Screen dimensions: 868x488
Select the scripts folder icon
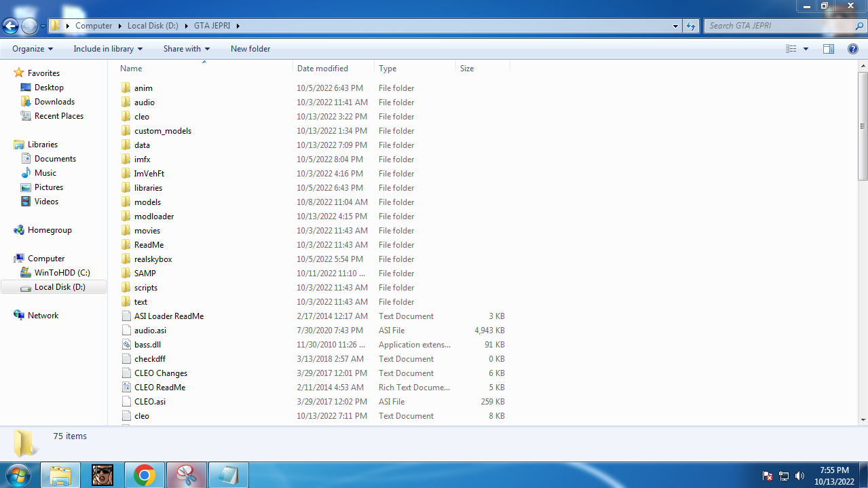[126, 288]
